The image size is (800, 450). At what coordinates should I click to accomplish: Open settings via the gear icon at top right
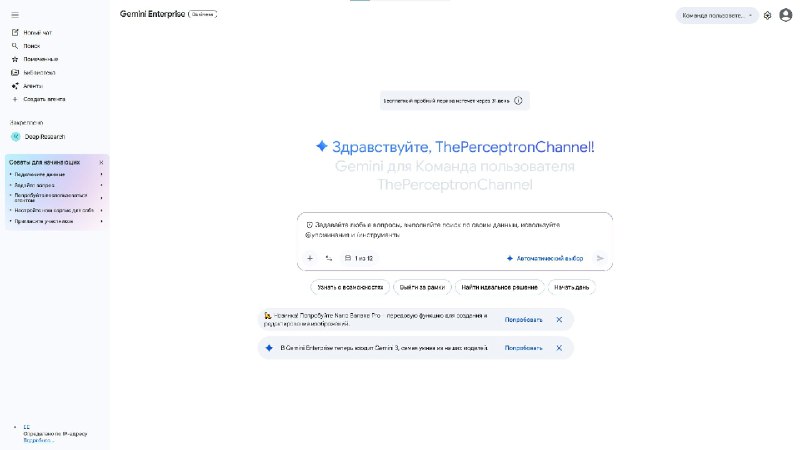point(767,15)
